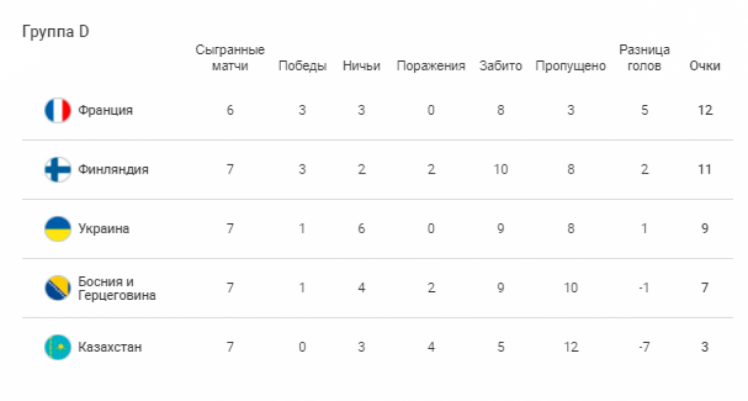Screen dimensions: 748x401
Task: Click the Поражения column header
Action: tap(431, 66)
